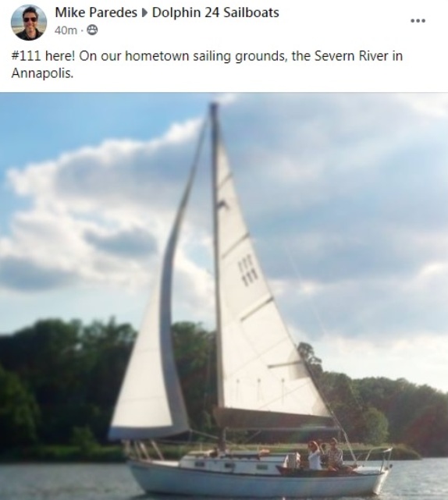The height and width of the screenshot is (500, 448).
Task: Click the top of the sailboat mast
Action: [213, 108]
